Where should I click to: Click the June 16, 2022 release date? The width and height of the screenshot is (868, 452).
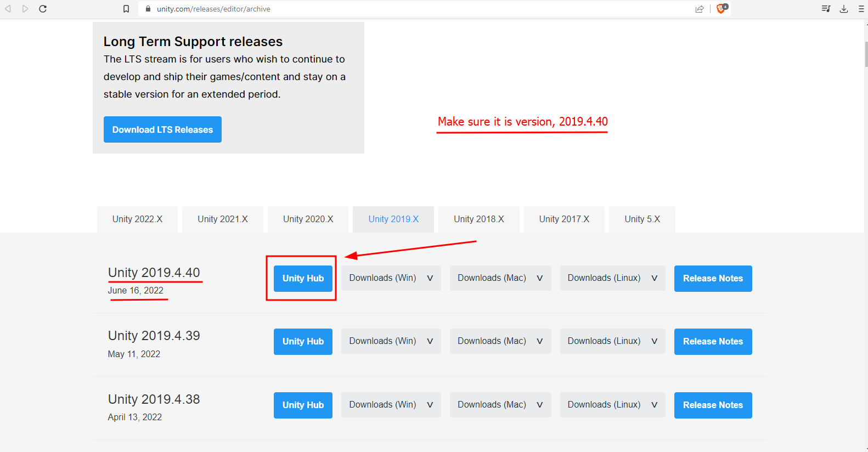(136, 291)
